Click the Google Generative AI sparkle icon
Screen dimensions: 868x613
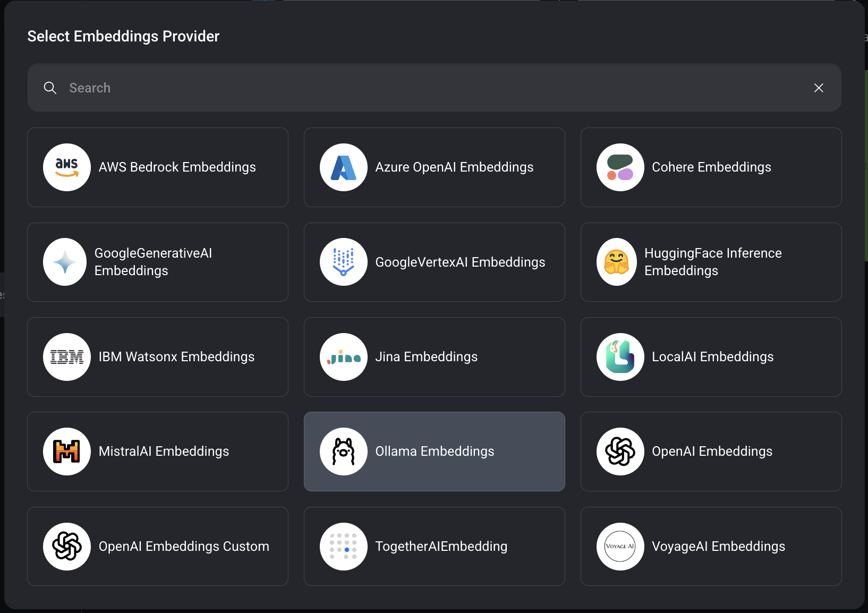coord(65,262)
